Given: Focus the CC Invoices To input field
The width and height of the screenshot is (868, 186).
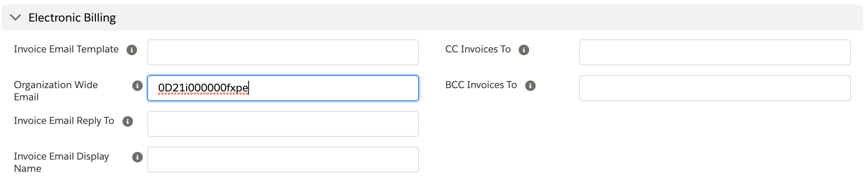Looking at the screenshot, I should 715,52.
